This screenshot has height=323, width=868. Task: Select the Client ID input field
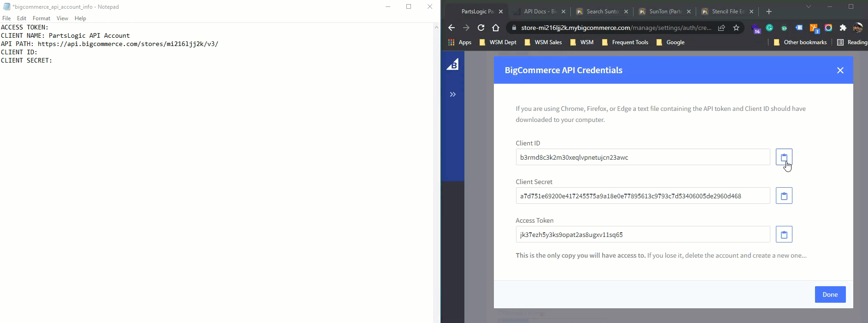(x=643, y=157)
